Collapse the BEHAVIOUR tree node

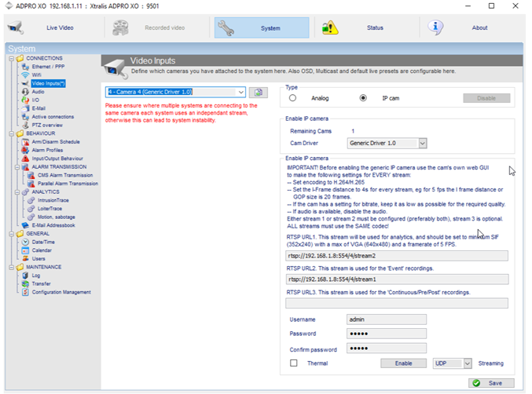11,133
